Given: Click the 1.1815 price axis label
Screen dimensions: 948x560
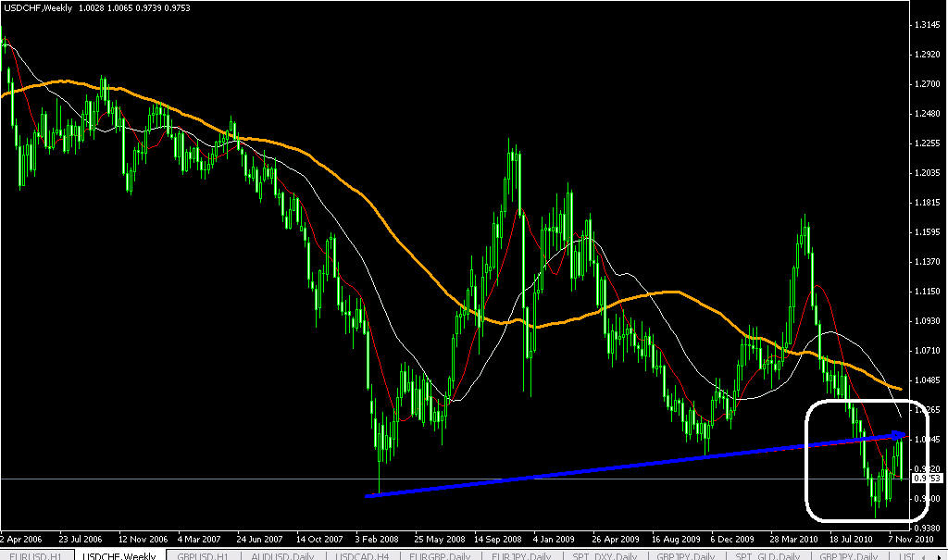Looking at the screenshot, I should 926,203.
